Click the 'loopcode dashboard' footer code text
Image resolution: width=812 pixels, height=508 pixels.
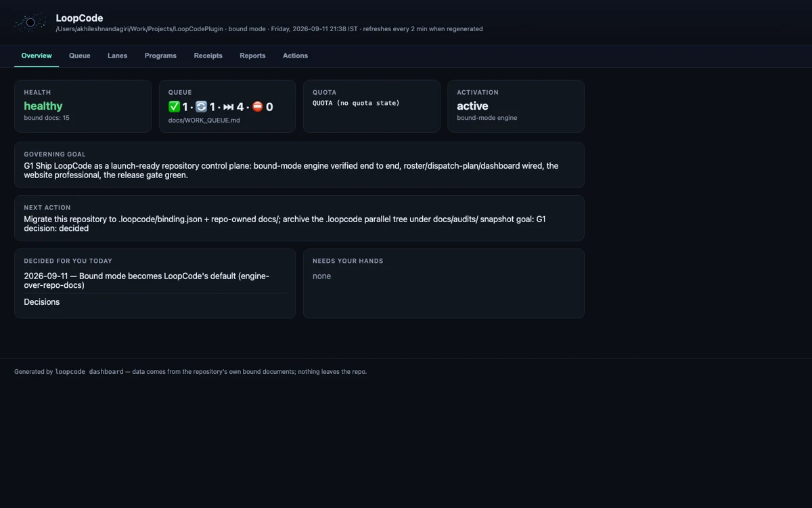[89, 372]
